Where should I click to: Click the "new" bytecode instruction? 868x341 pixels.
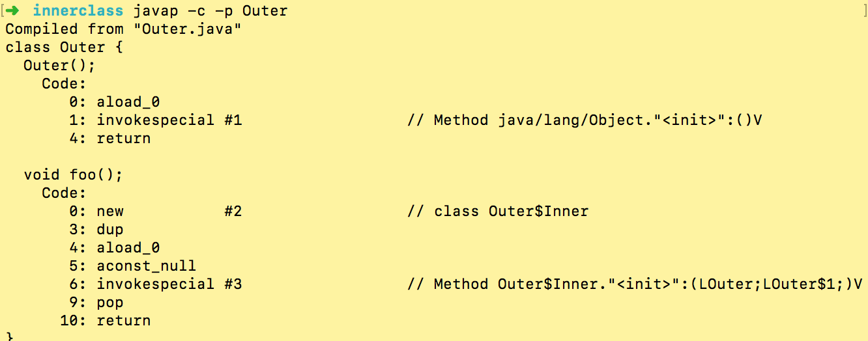pos(110,211)
